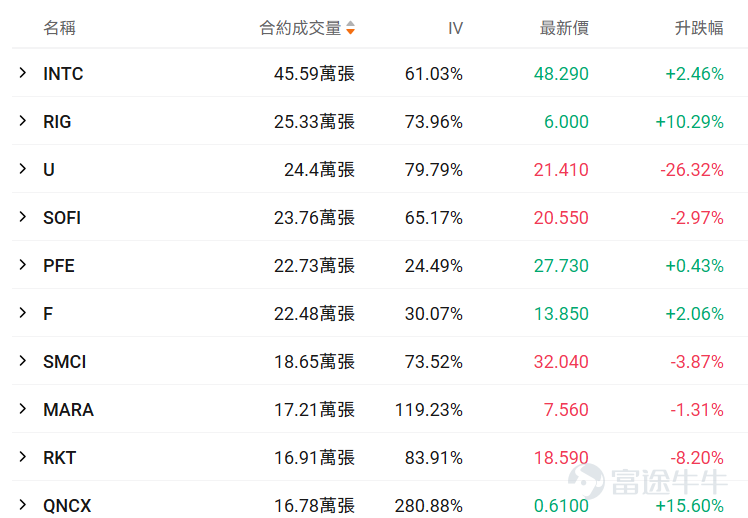Open the RIG ticker
Viewport: 748px width, 518px height.
click(57, 122)
